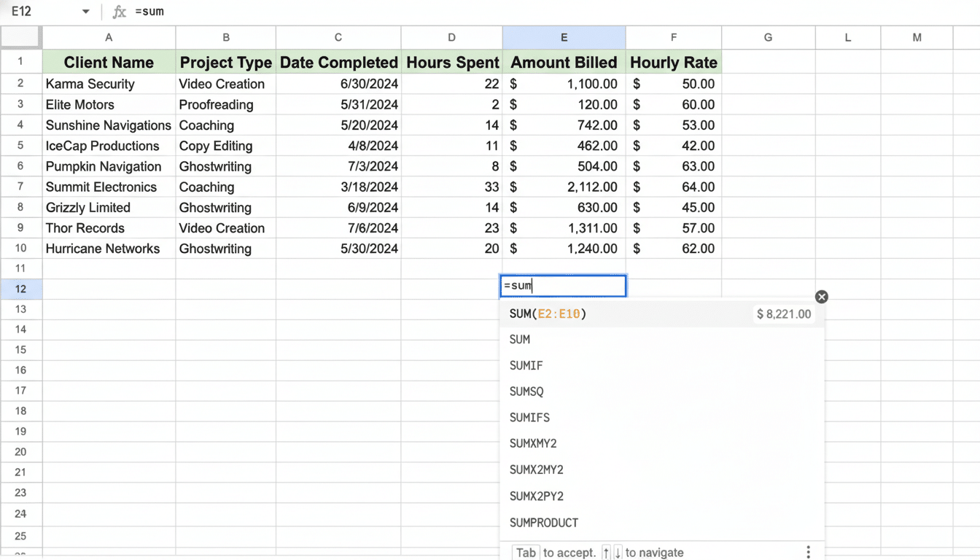The image size is (980, 560).
Task: Select column E header
Action: click(564, 36)
